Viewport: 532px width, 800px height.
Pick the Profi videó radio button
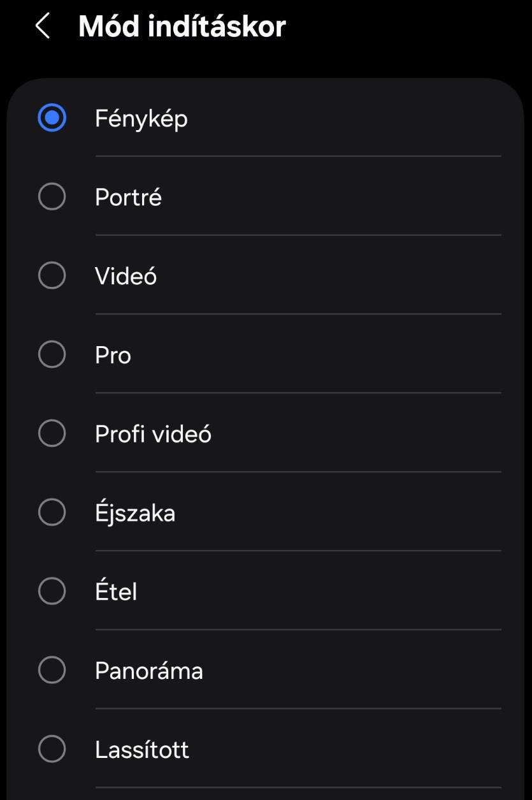(x=52, y=434)
